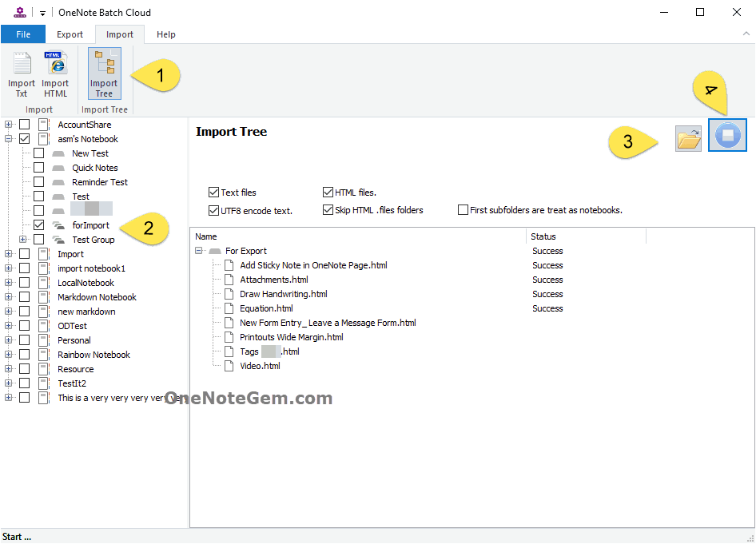This screenshot has width=756, height=544.
Task: Click the blue stop import button
Action: (727, 135)
